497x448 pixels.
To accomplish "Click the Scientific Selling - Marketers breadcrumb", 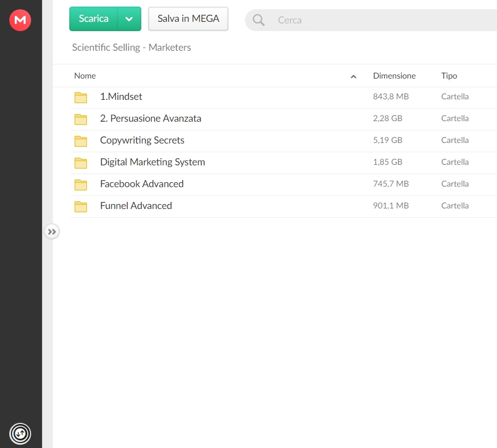I will pos(131,47).
